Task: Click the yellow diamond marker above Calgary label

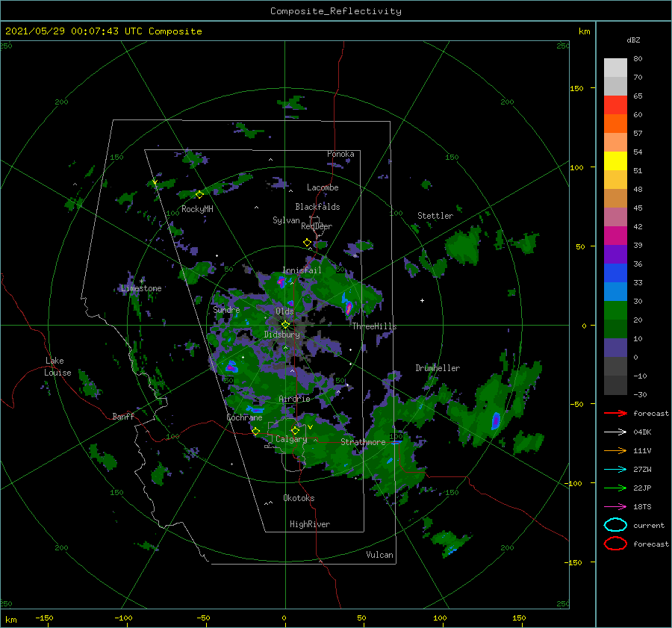Action: pyautogui.click(x=295, y=430)
